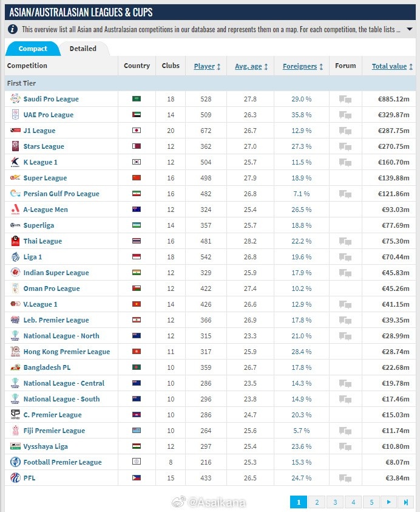Image resolution: width=420 pixels, height=512 pixels.
Task: Switch to the Detailed tab
Action: (83, 49)
